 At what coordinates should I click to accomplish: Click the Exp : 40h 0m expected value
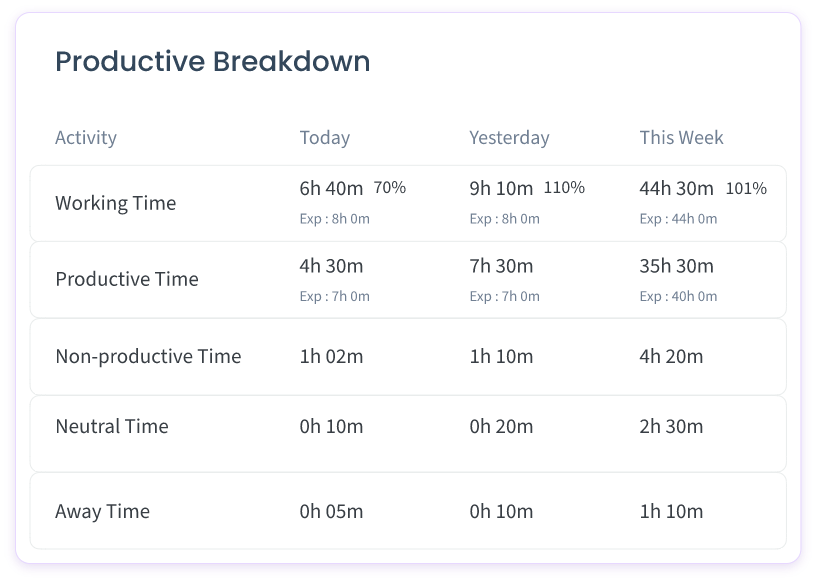tap(679, 296)
